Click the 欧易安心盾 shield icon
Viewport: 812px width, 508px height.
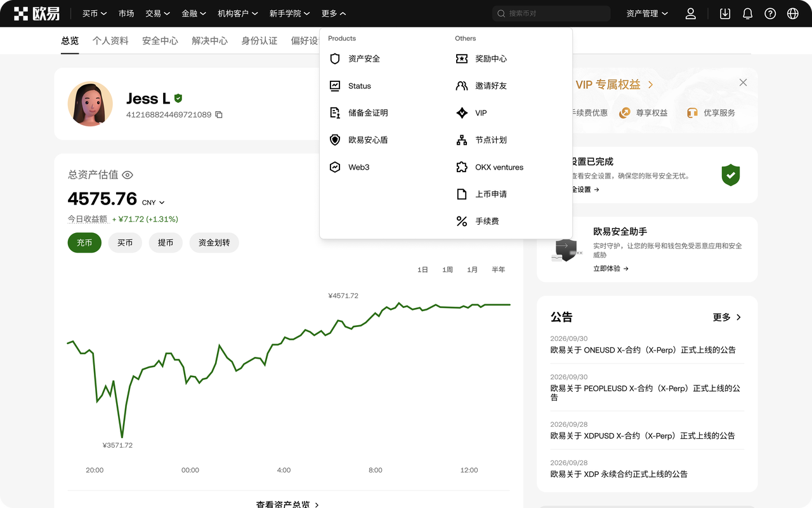click(x=335, y=140)
